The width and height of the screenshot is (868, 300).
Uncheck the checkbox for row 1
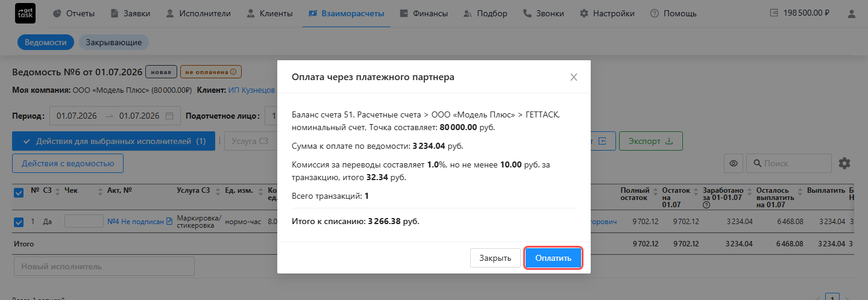coord(19,222)
